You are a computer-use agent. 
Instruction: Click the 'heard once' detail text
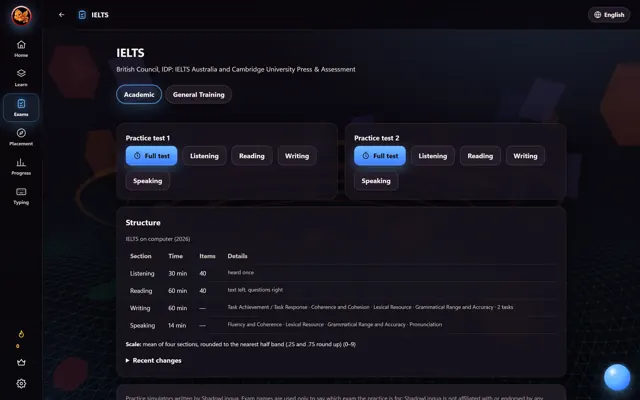pyautogui.click(x=241, y=272)
